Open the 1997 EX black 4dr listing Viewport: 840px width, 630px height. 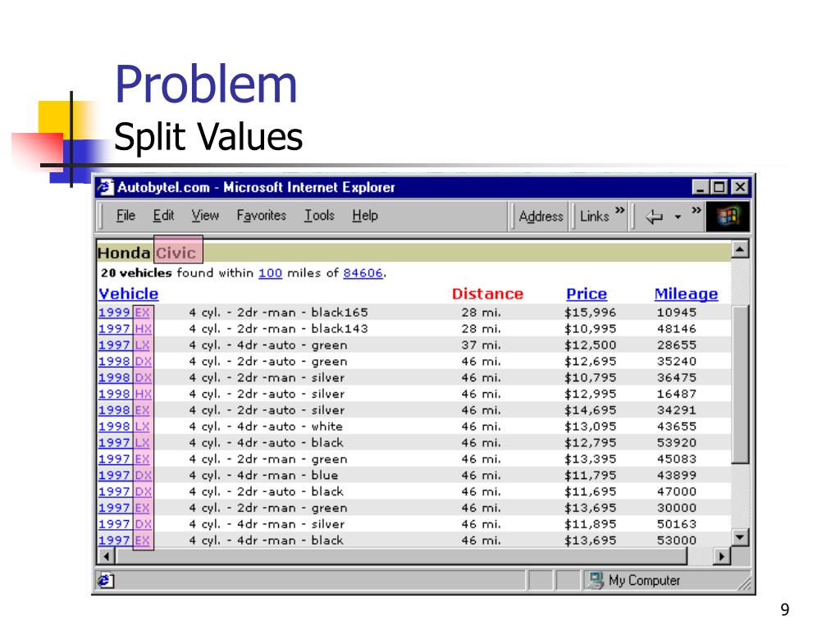pos(125,540)
